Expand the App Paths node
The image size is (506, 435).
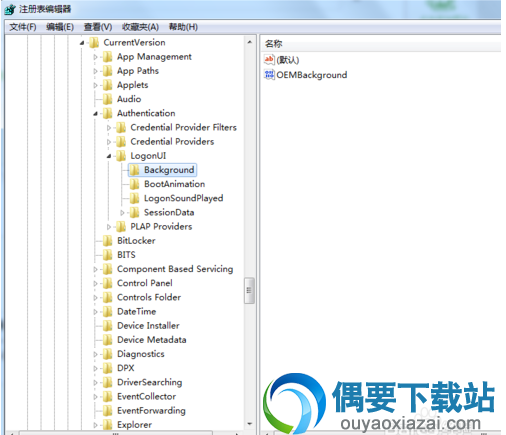[95, 71]
